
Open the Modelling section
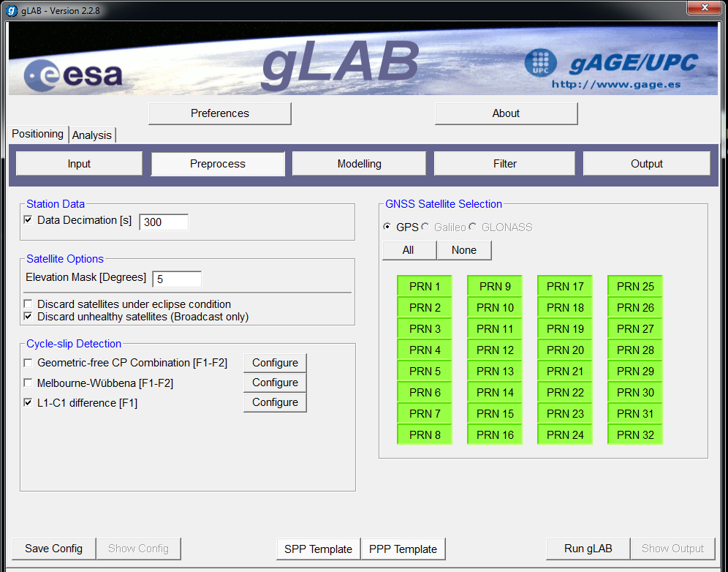click(360, 164)
